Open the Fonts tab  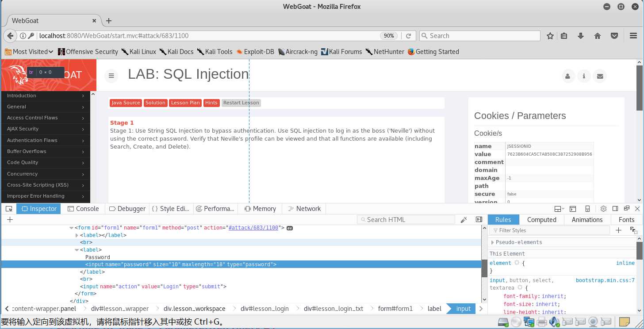pyautogui.click(x=626, y=220)
